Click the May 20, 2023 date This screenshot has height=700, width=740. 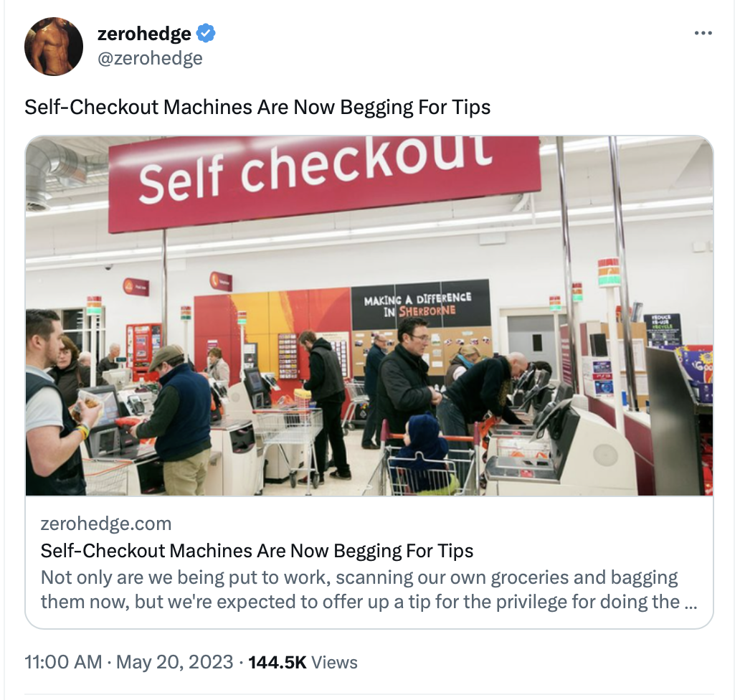(175, 662)
